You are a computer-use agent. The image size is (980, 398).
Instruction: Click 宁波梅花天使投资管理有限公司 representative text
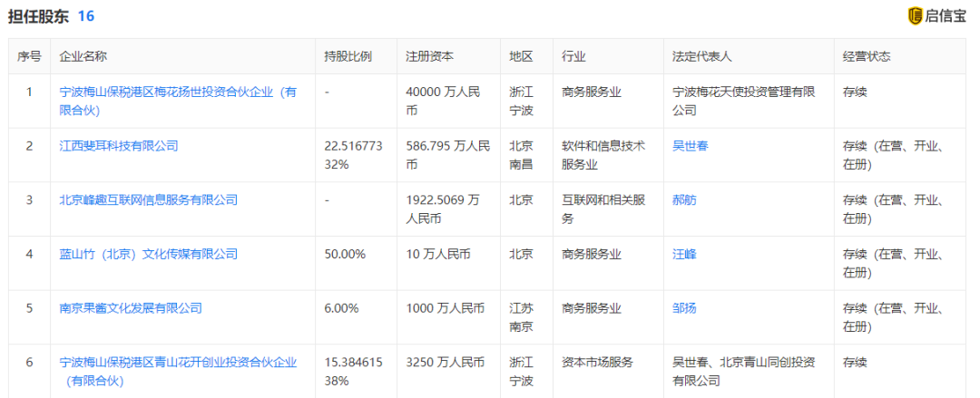[744, 102]
